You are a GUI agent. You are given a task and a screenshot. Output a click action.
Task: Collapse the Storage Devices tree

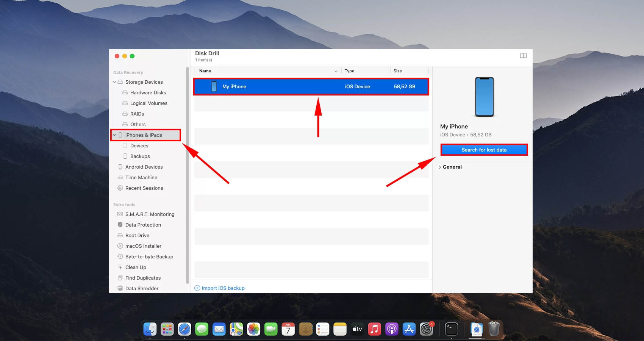(x=114, y=82)
